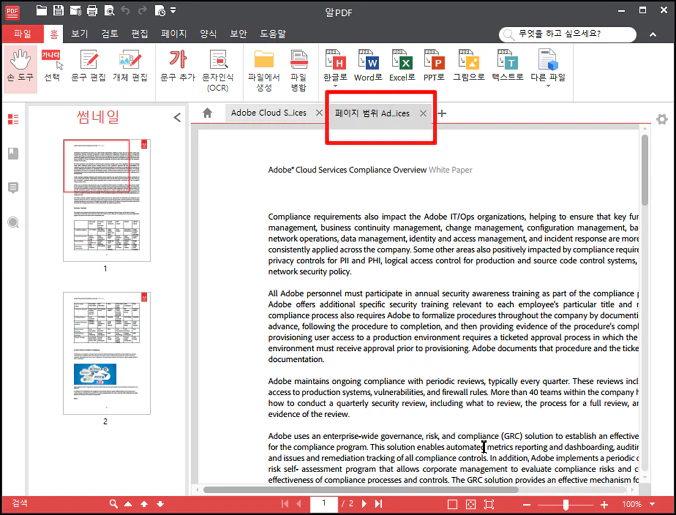
Task: Switch to the 보기 ribbon tab
Action: point(79,34)
